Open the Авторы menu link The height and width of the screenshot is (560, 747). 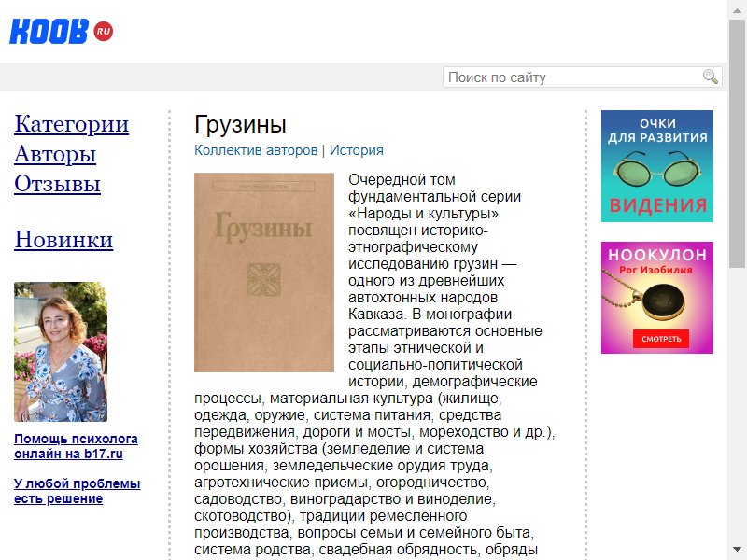coord(55,154)
